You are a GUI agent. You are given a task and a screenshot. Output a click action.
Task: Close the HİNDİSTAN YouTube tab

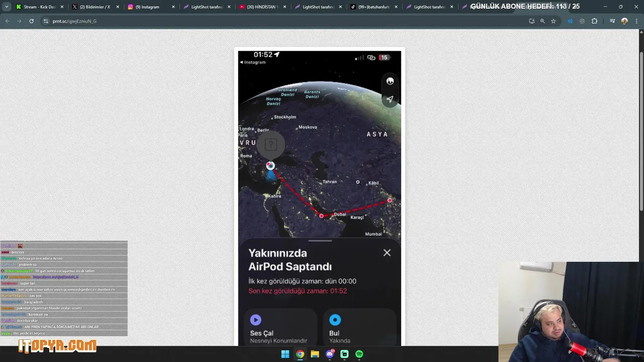coord(285,7)
